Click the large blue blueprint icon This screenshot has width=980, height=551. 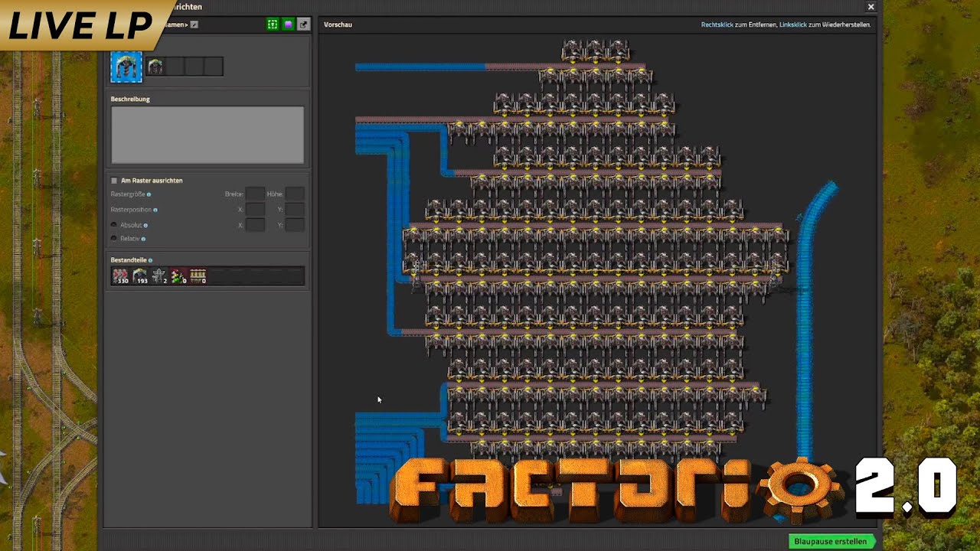click(126, 67)
